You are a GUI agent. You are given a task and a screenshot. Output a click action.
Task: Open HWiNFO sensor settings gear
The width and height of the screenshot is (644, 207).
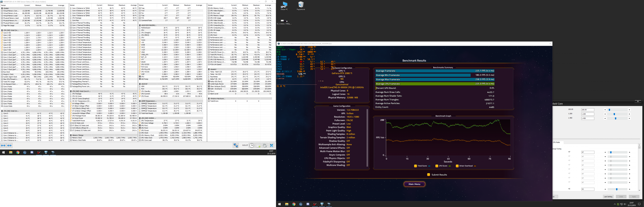[x=265, y=145]
